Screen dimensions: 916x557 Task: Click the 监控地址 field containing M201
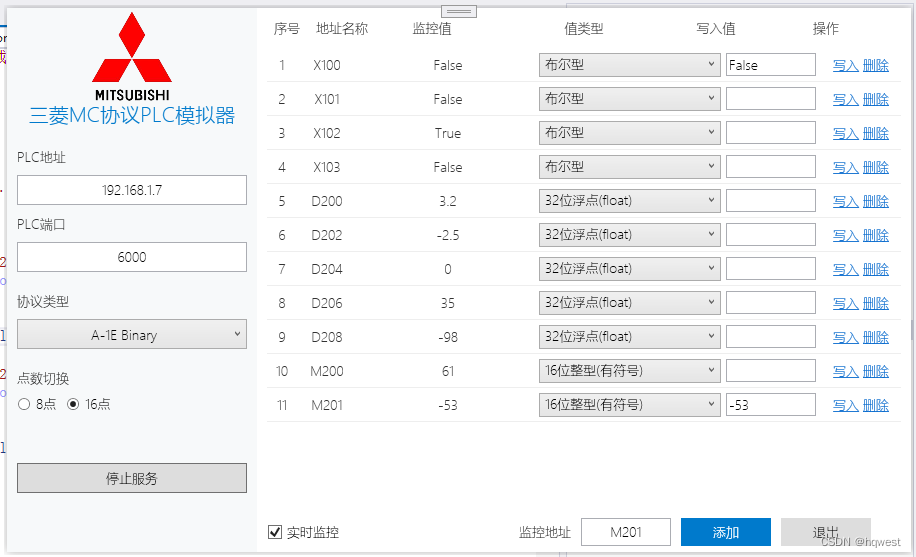626,532
